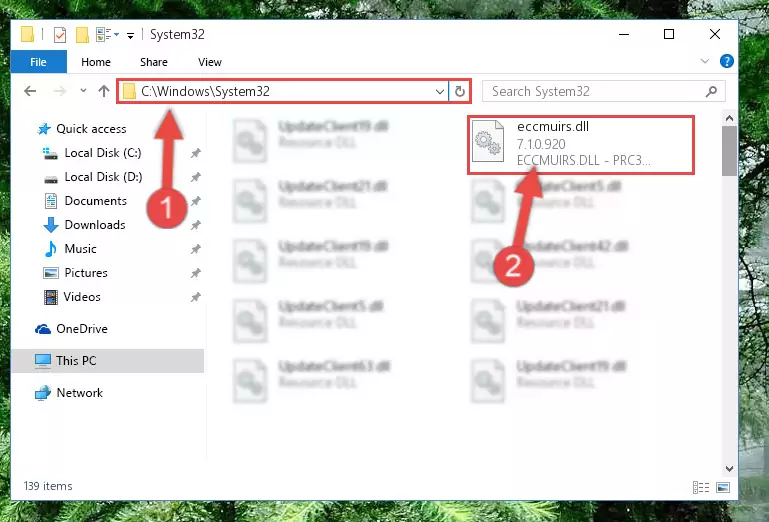Click the scrollbar up arrow

pos(729,118)
